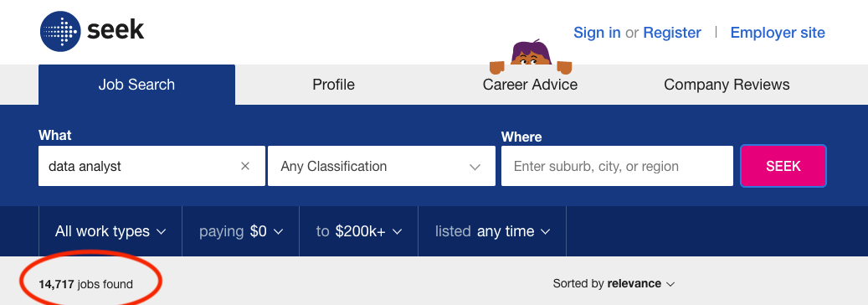
Task: Open the Sign in link
Action: [597, 33]
